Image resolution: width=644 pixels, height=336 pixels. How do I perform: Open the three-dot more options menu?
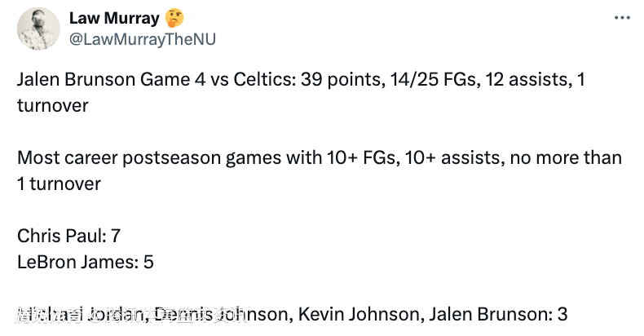(622, 18)
